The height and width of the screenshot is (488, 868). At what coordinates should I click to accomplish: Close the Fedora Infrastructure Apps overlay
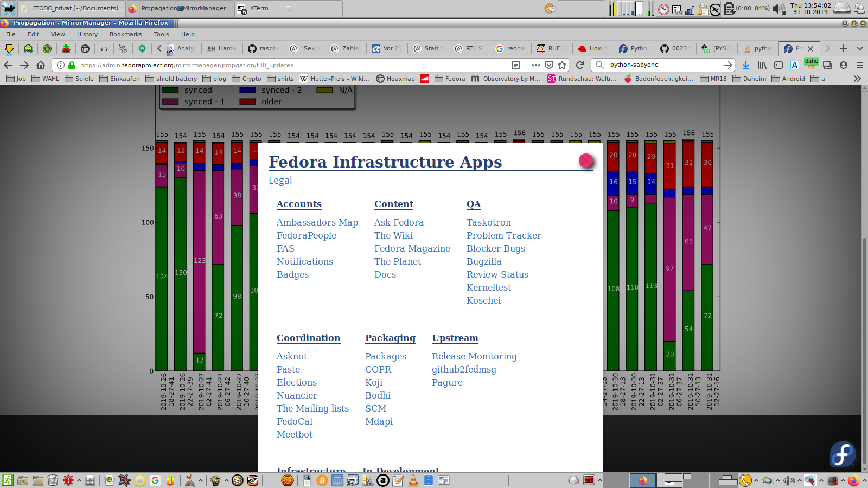coord(586,160)
